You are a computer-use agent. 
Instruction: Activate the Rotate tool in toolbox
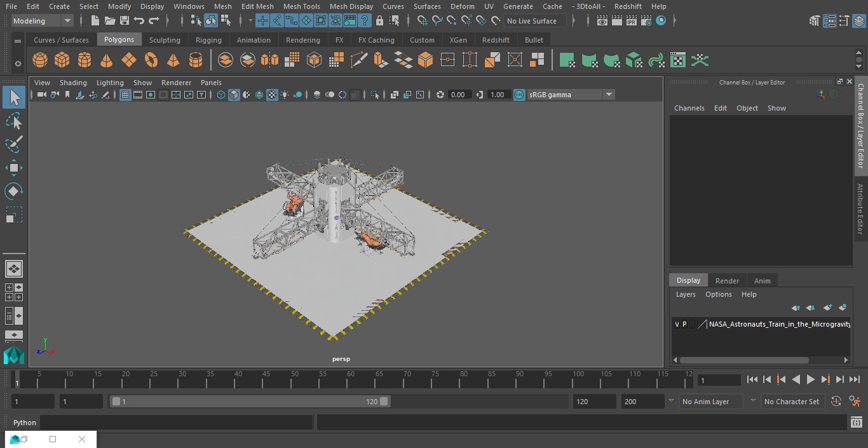click(x=13, y=191)
